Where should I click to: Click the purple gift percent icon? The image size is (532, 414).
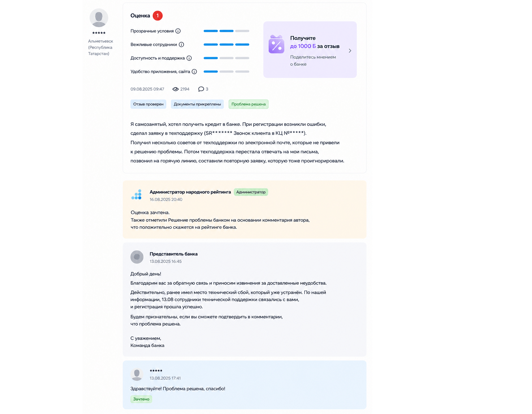click(x=276, y=44)
